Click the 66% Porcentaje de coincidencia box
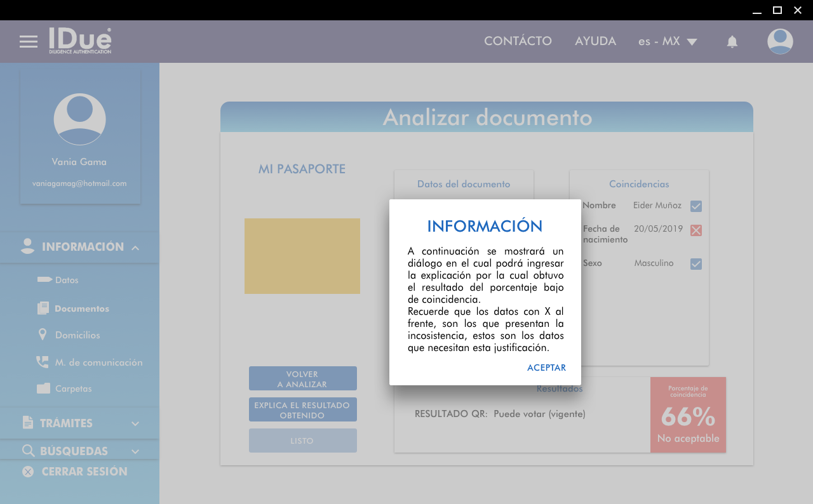The image size is (813, 504). 688,415
